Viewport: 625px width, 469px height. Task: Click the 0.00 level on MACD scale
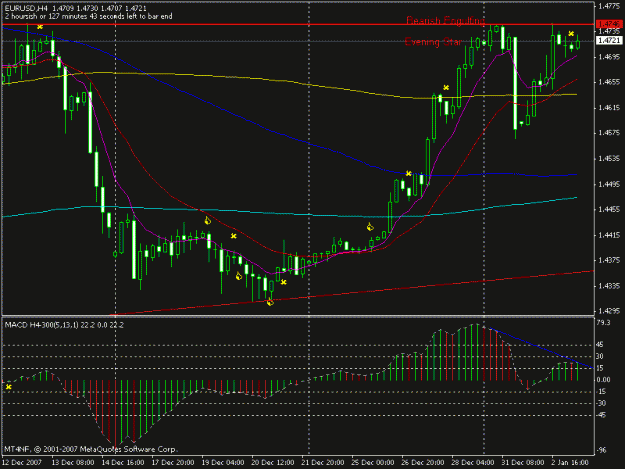[x=603, y=379]
